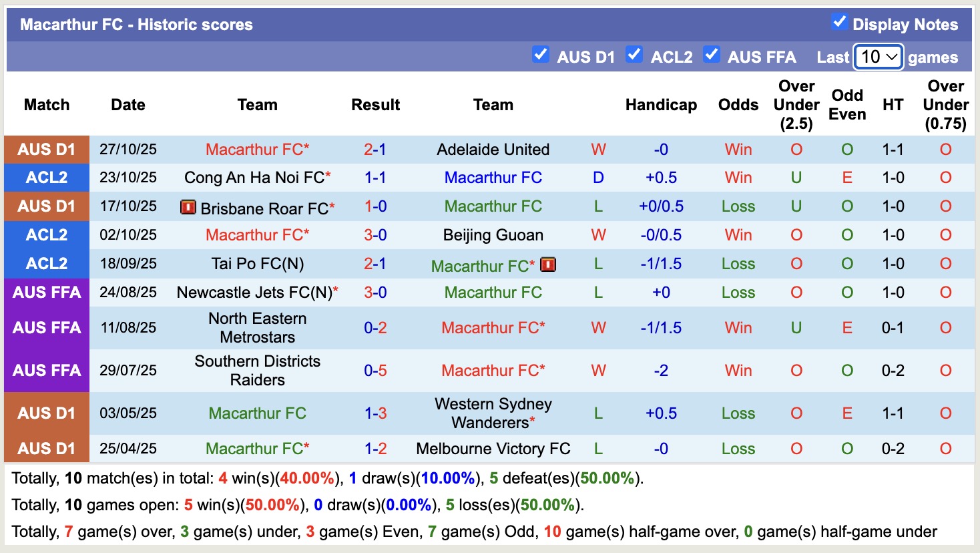Uncheck the ACL2 filter checkbox

click(634, 55)
